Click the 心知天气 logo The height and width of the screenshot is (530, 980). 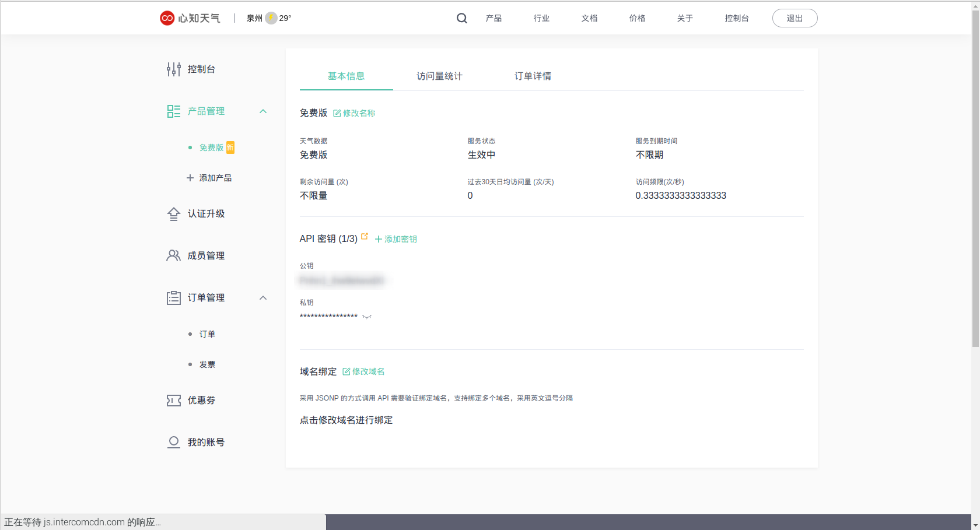coord(190,18)
